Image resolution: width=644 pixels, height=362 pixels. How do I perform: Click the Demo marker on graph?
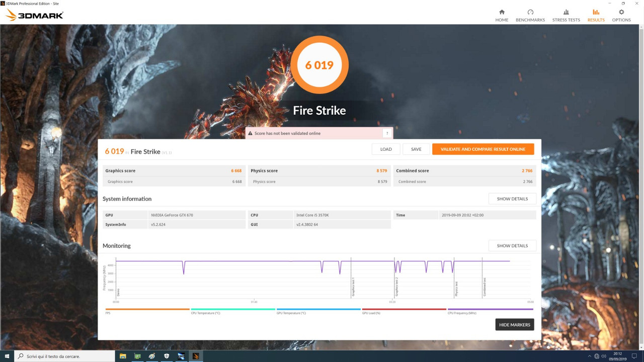[x=118, y=292]
